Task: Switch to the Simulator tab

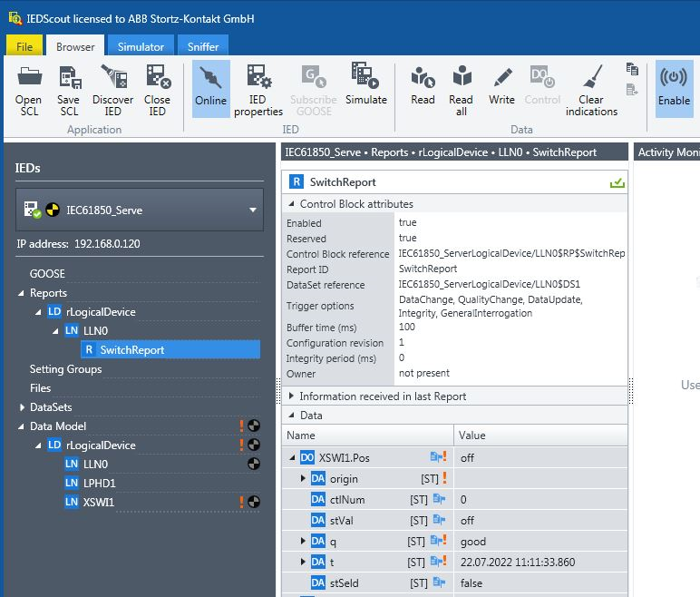Action: click(141, 46)
